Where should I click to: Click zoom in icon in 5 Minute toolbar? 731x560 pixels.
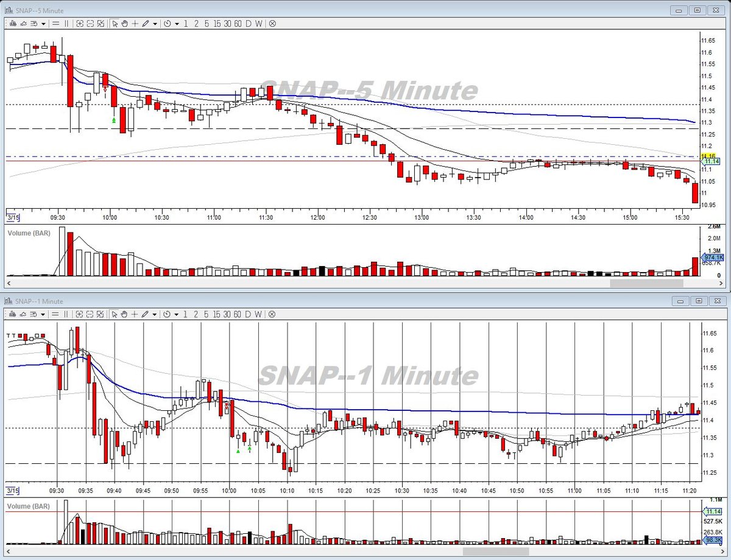click(80, 24)
